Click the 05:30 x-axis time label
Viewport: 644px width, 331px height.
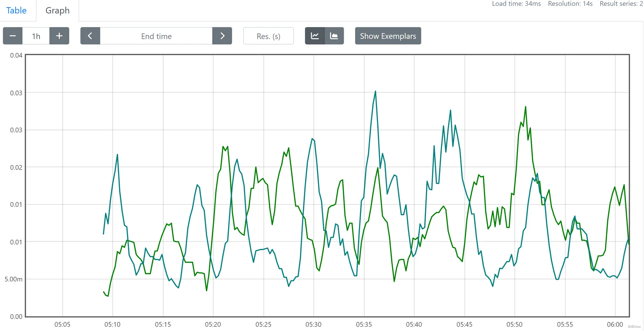click(x=313, y=324)
